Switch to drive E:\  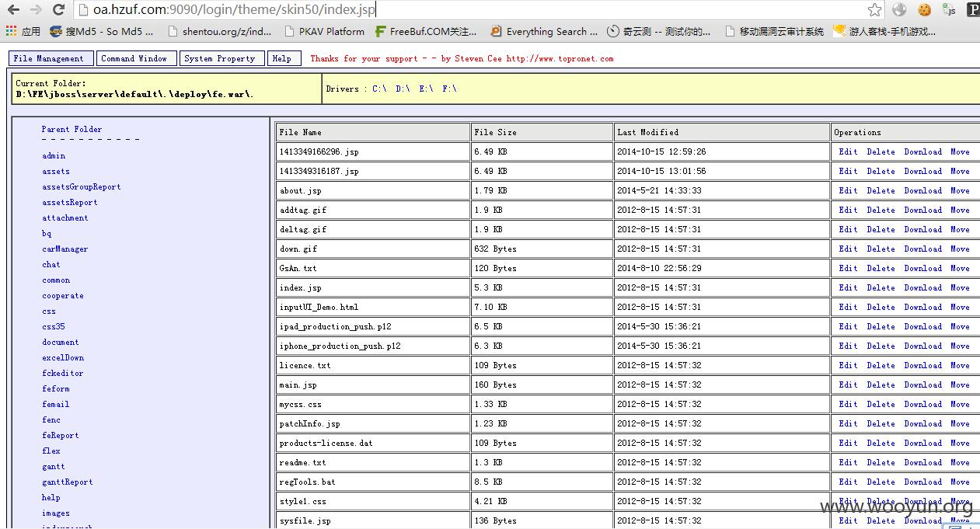426,89
